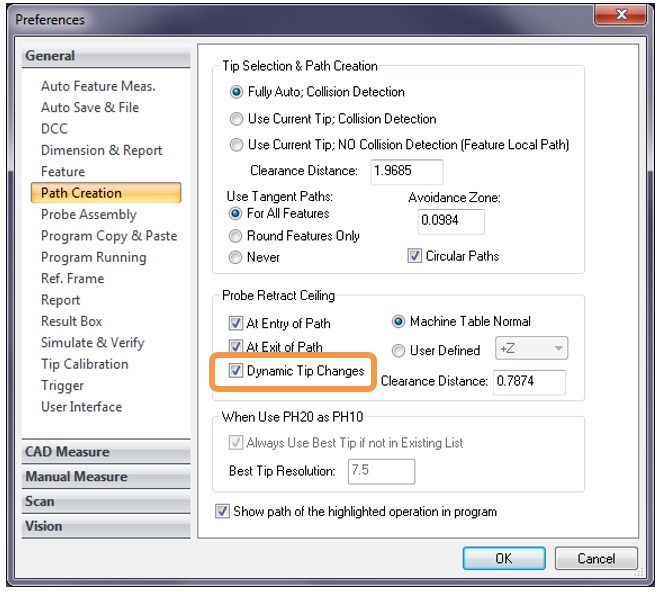This screenshot has height=592, width=659.
Task: Open User Interface preferences
Action: (x=82, y=407)
